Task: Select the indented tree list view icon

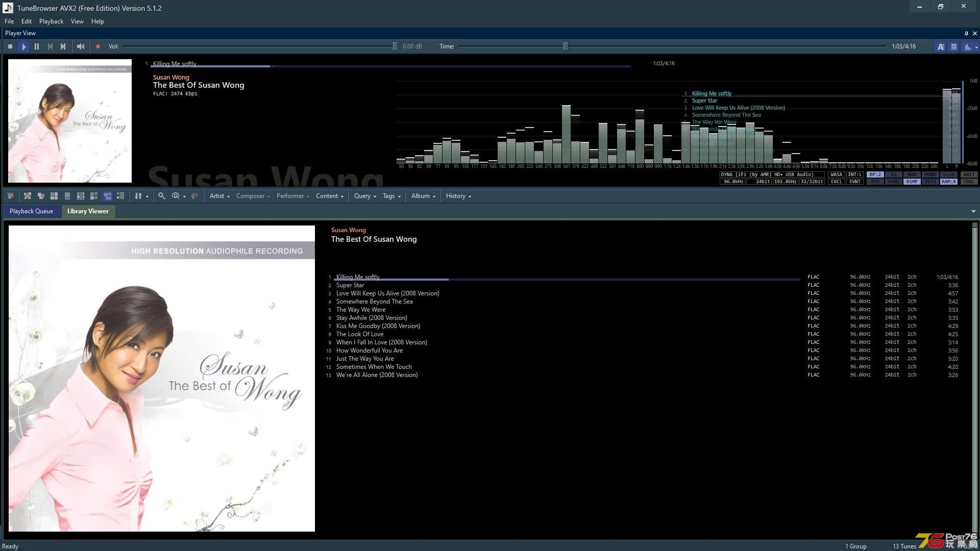Action: (x=120, y=196)
